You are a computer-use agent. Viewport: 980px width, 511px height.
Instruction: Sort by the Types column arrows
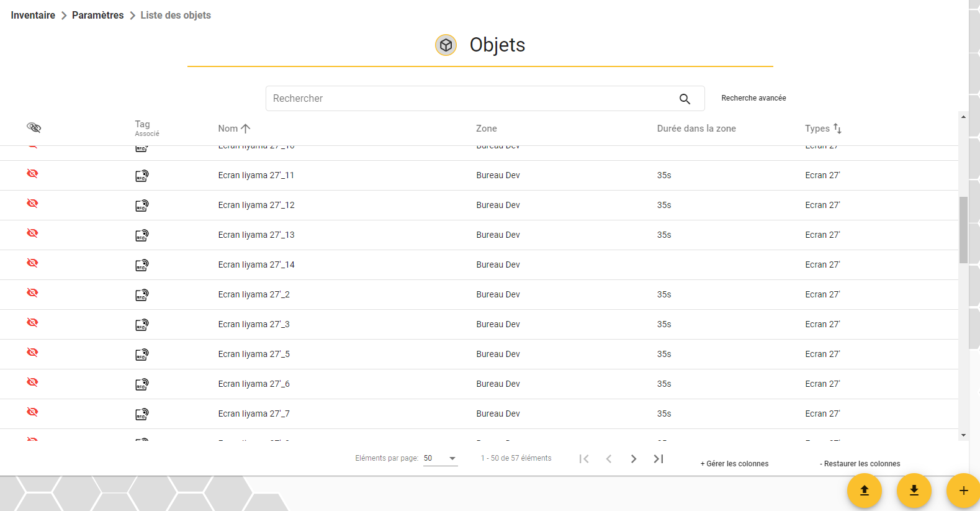pos(837,129)
